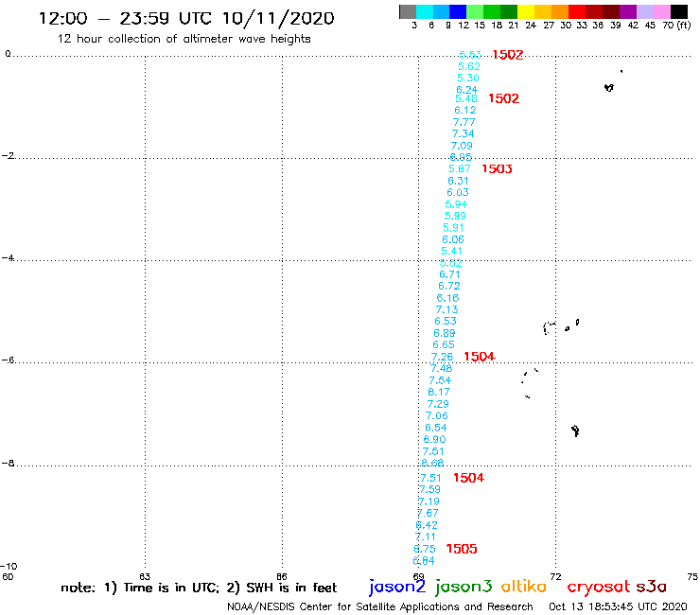Select the s3a satellite label

tap(652, 587)
